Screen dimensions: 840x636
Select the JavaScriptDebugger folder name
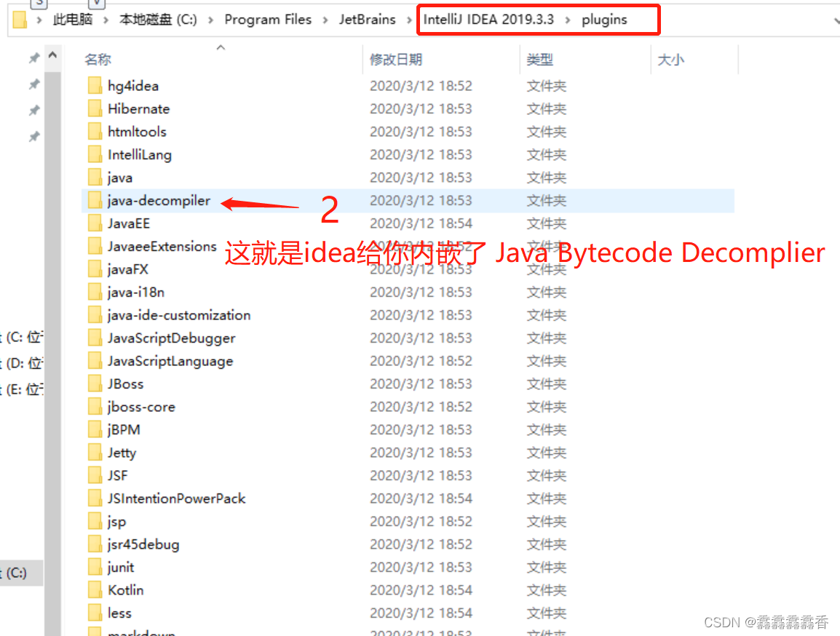click(x=172, y=338)
